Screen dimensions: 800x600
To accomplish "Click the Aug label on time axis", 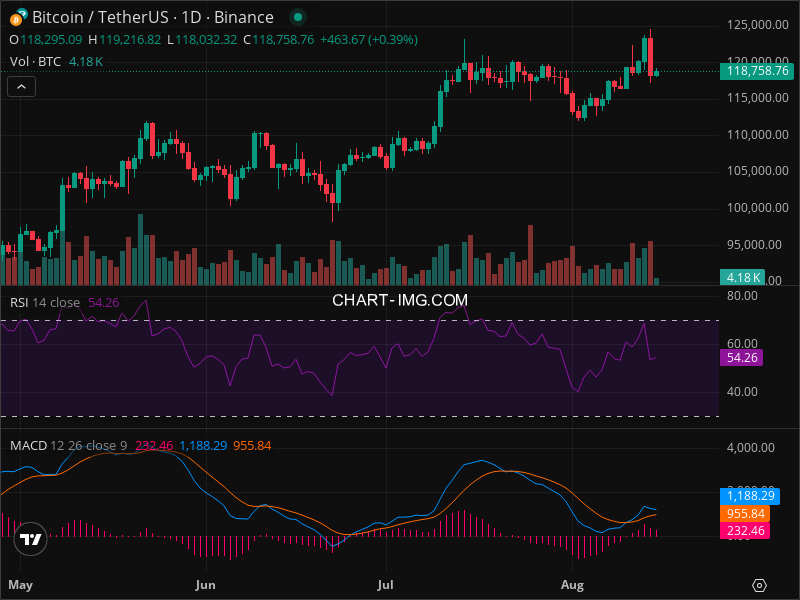I will pyautogui.click(x=572, y=585).
